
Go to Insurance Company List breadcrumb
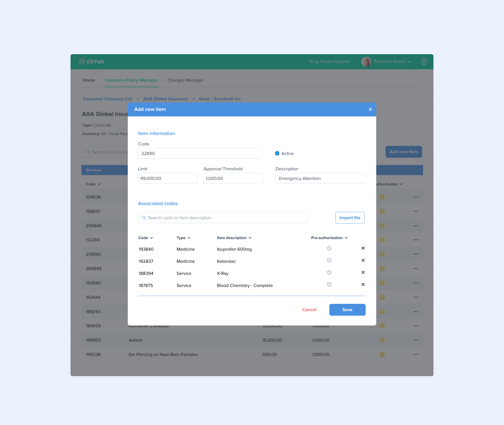click(107, 99)
